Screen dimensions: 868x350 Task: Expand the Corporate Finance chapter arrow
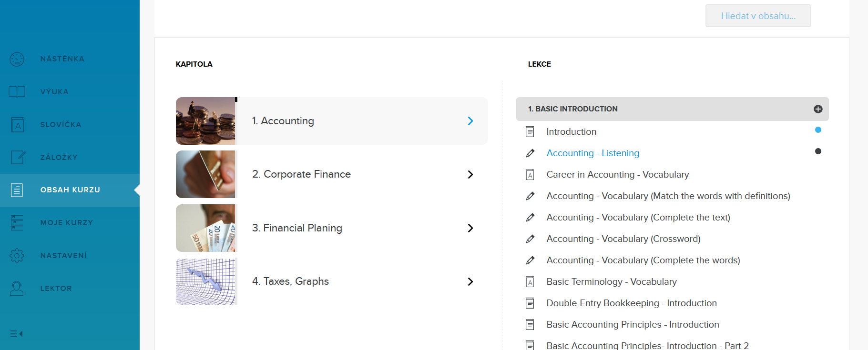click(470, 174)
